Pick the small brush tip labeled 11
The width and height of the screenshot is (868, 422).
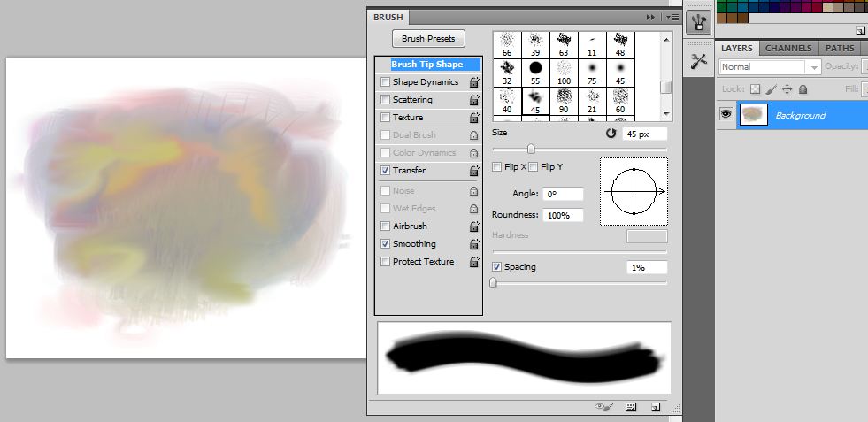[x=592, y=45]
